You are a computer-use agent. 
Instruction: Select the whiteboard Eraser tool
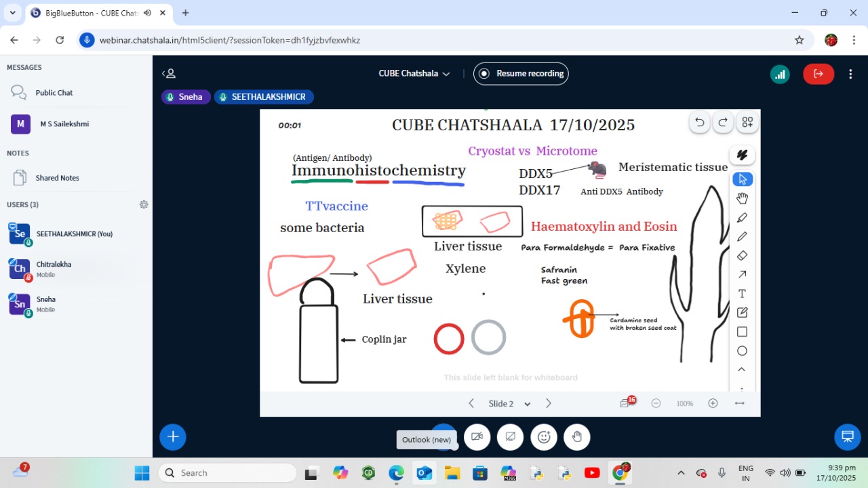click(x=742, y=256)
